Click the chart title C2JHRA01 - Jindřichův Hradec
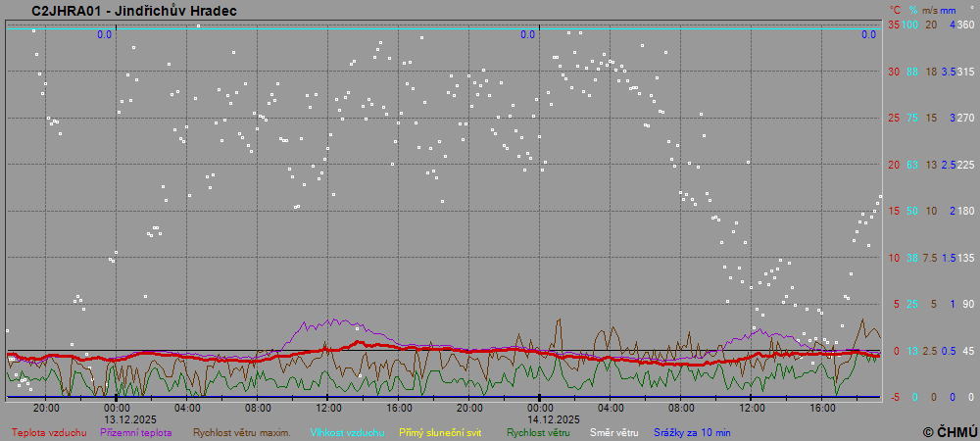The width and height of the screenshot is (980, 441). coord(133,11)
